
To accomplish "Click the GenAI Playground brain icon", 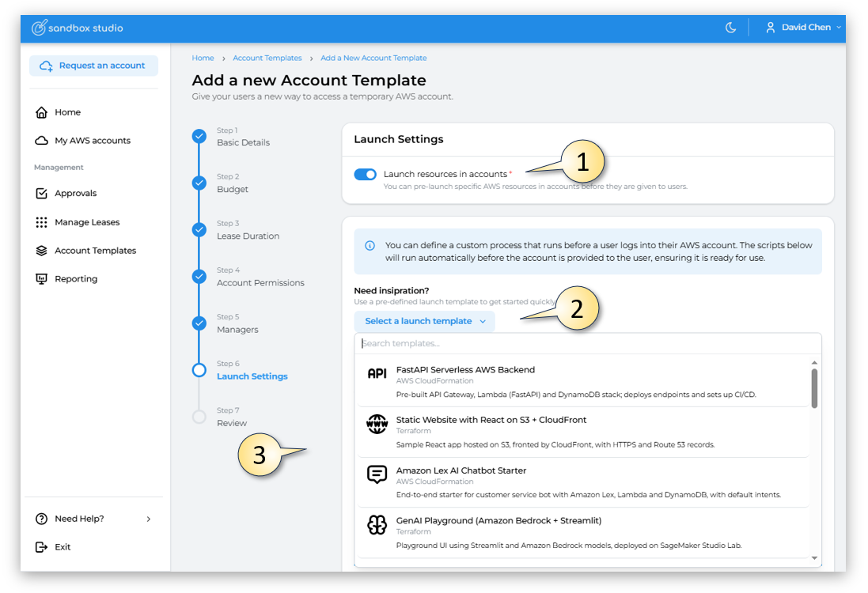I will tap(377, 525).
